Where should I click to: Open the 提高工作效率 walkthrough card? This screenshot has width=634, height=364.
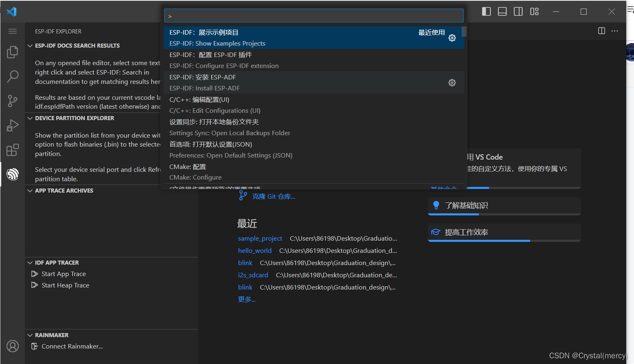[504, 232]
